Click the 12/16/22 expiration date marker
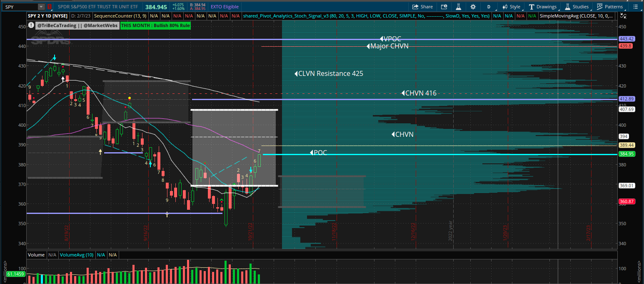The image size is (644, 284). click(x=414, y=231)
